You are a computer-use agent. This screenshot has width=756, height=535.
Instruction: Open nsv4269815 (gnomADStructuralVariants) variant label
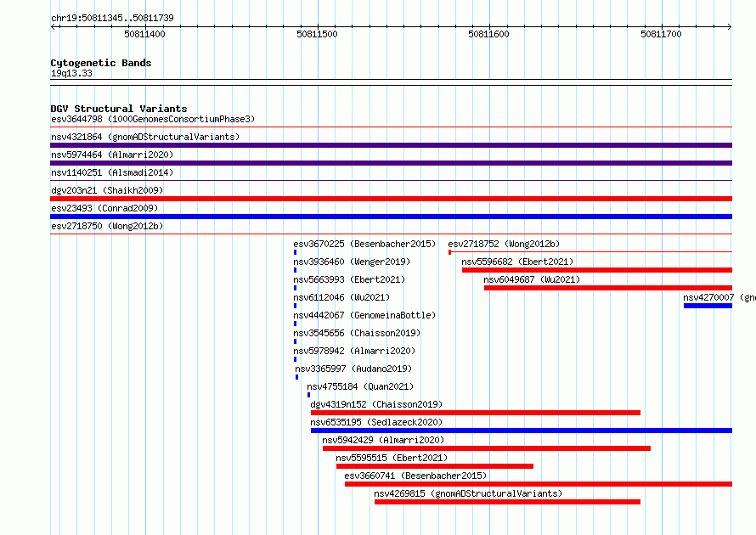[x=468, y=493]
